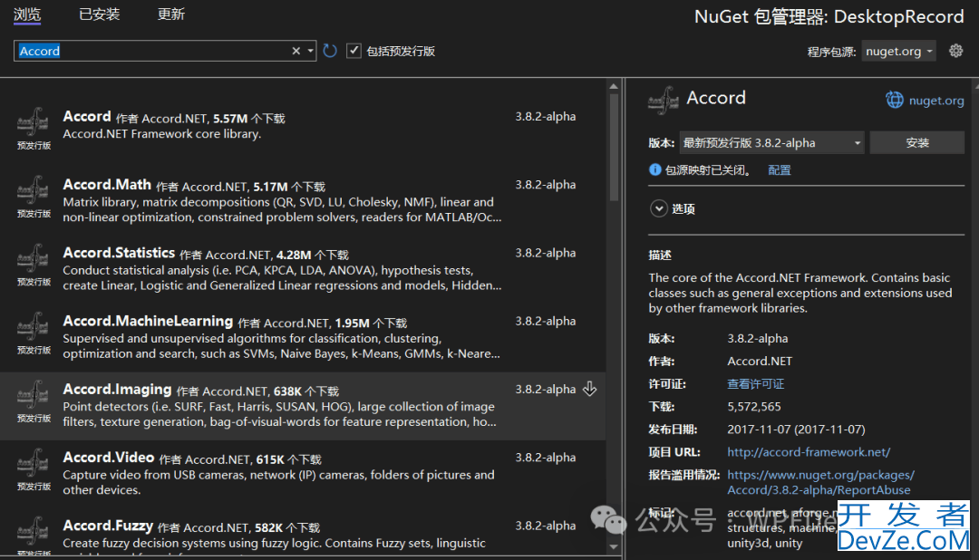Refresh the package search results
979x560 pixels.
(330, 51)
